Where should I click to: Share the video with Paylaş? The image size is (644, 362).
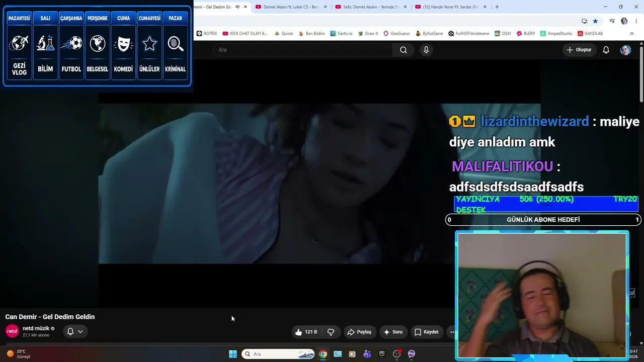359,332
